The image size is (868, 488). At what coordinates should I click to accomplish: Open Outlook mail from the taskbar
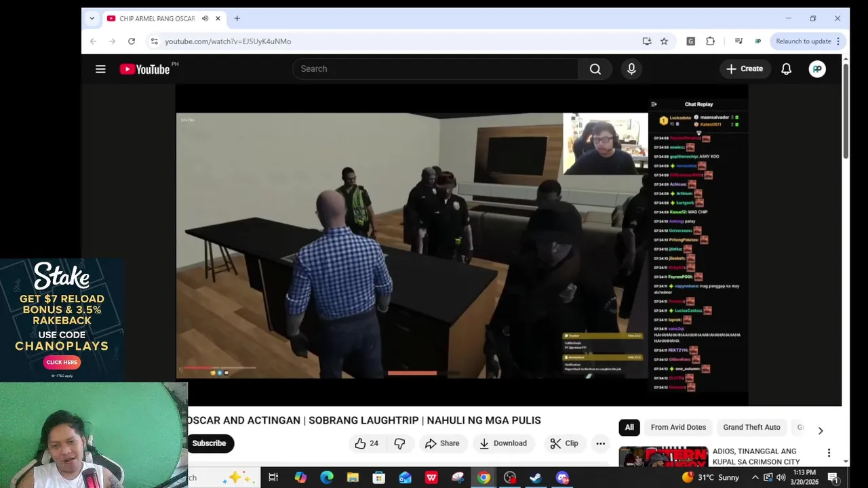coord(405,478)
